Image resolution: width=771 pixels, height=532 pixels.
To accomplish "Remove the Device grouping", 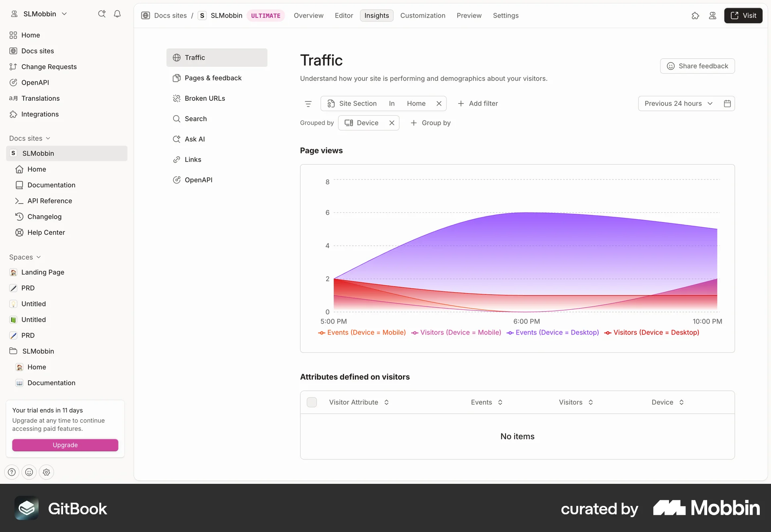I will click(x=392, y=123).
